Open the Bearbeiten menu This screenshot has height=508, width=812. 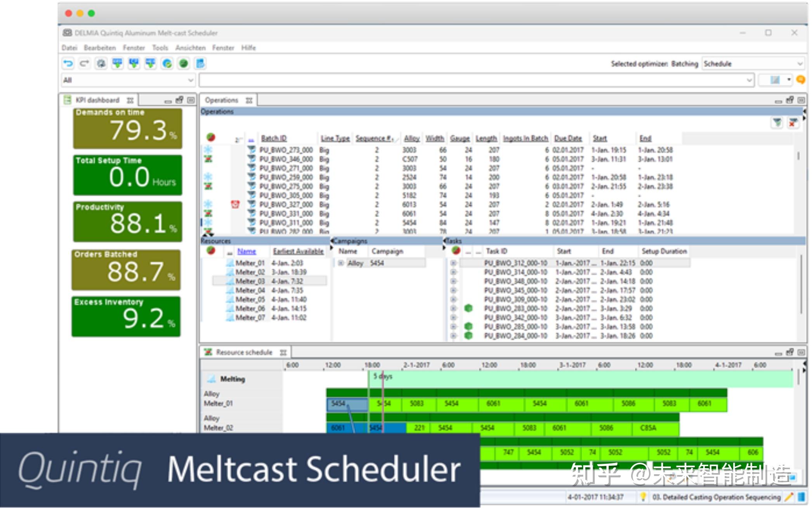point(100,48)
